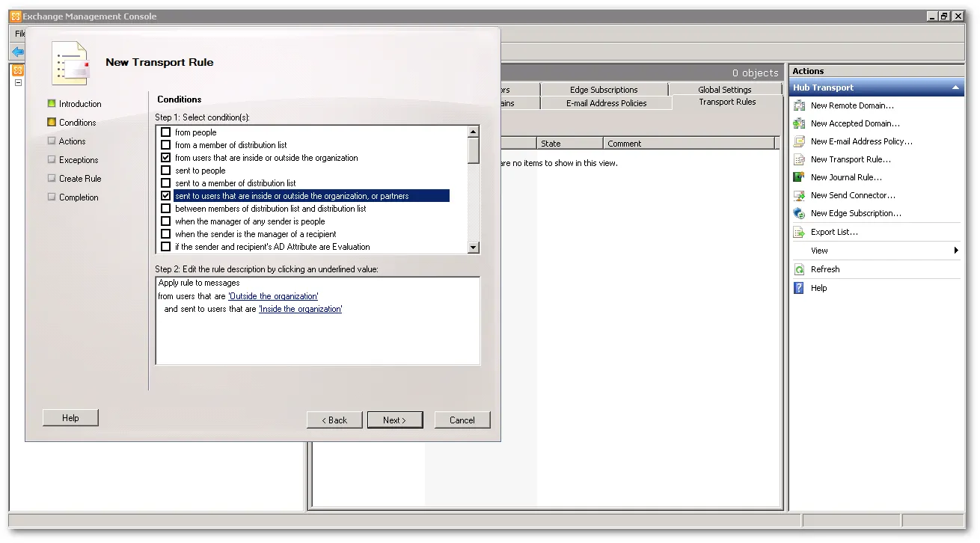Switch to the E-mail Address Policies tab
The width and height of the screenshot is (980, 543).
pyautogui.click(x=606, y=102)
